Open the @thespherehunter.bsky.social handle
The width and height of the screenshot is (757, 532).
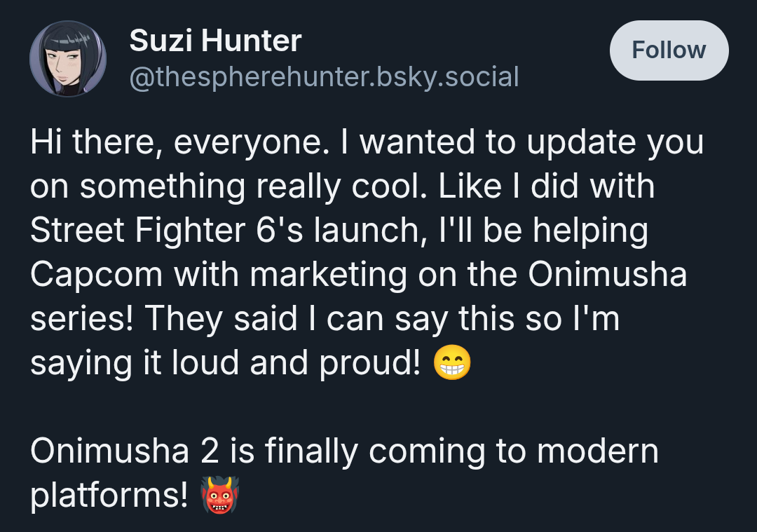324,76
